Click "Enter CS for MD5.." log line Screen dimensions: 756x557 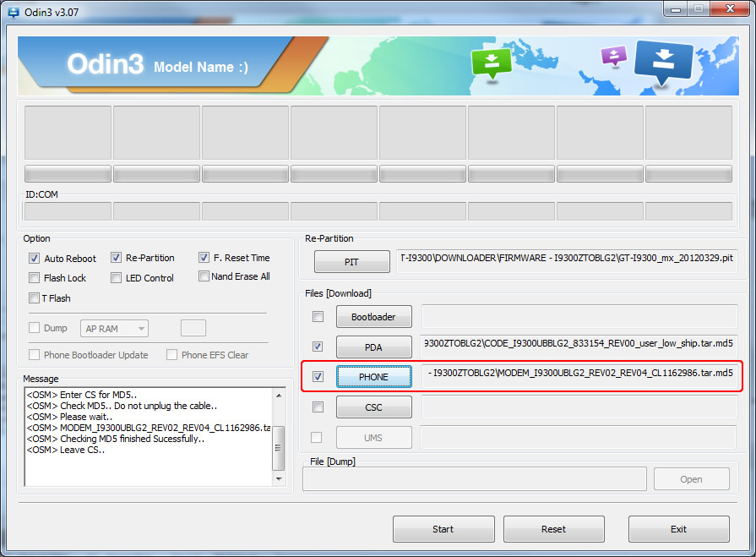[x=82, y=395]
